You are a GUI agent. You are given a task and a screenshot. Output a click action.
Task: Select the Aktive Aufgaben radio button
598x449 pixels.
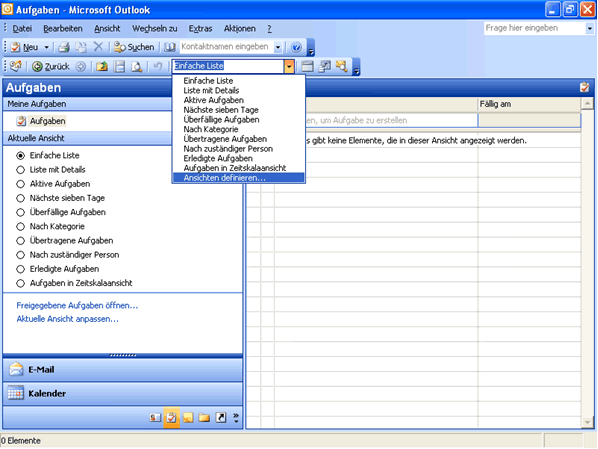(x=21, y=184)
